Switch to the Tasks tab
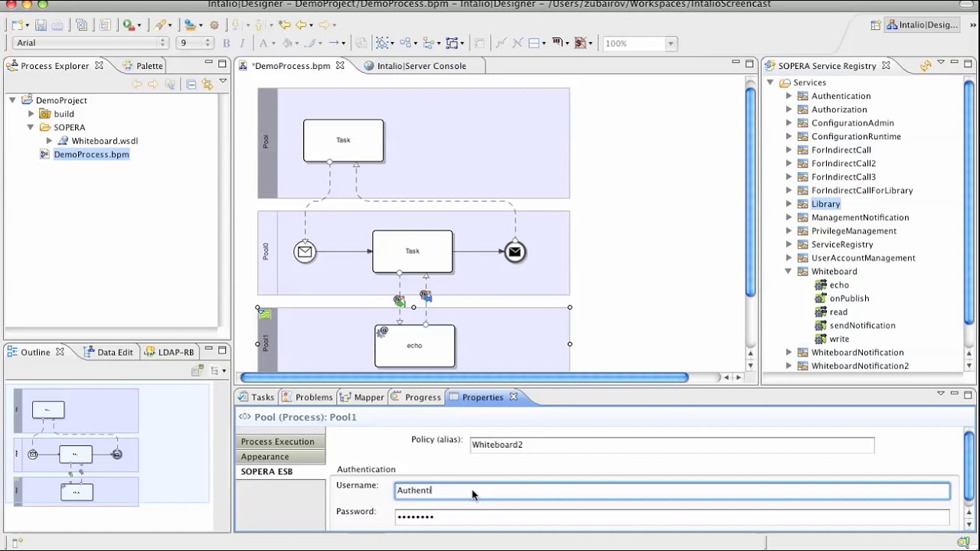 [256, 397]
